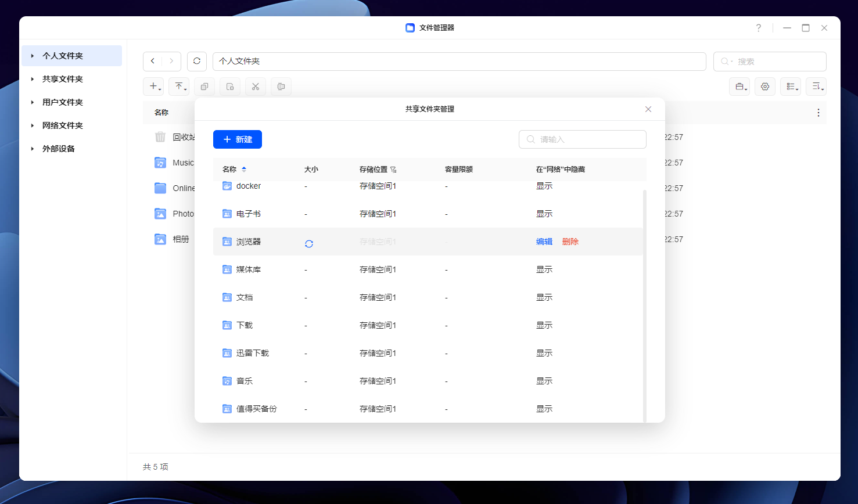
Task: Open the new item plus dropdown
Action: click(154, 87)
